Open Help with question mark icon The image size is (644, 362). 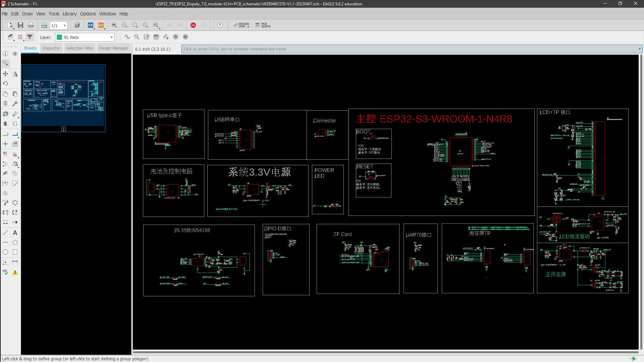click(x=220, y=25)
